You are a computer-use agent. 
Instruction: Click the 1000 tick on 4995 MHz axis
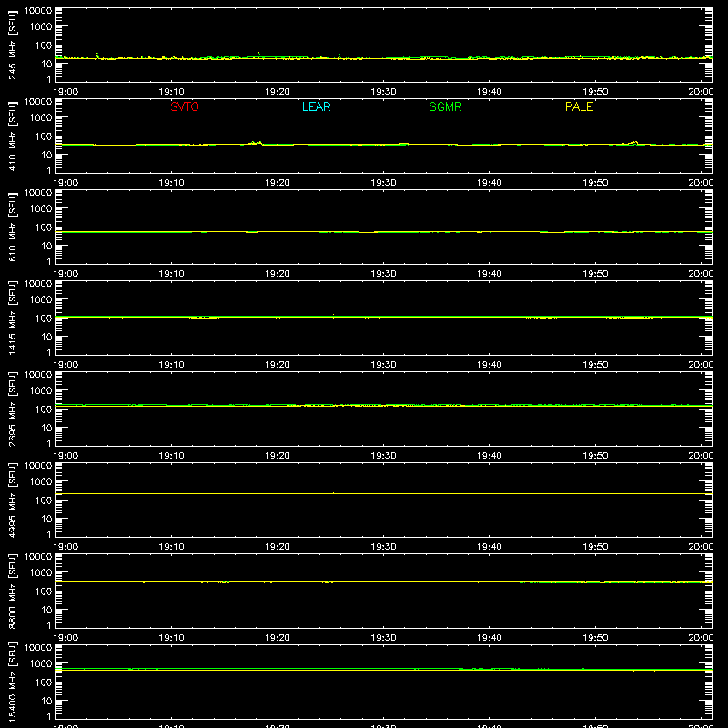41,482
